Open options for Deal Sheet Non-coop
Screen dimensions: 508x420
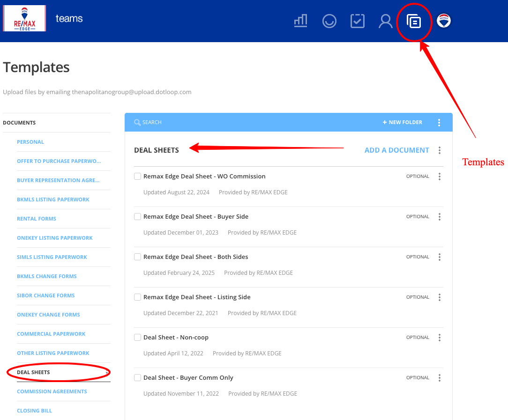[x=439, y=338]
